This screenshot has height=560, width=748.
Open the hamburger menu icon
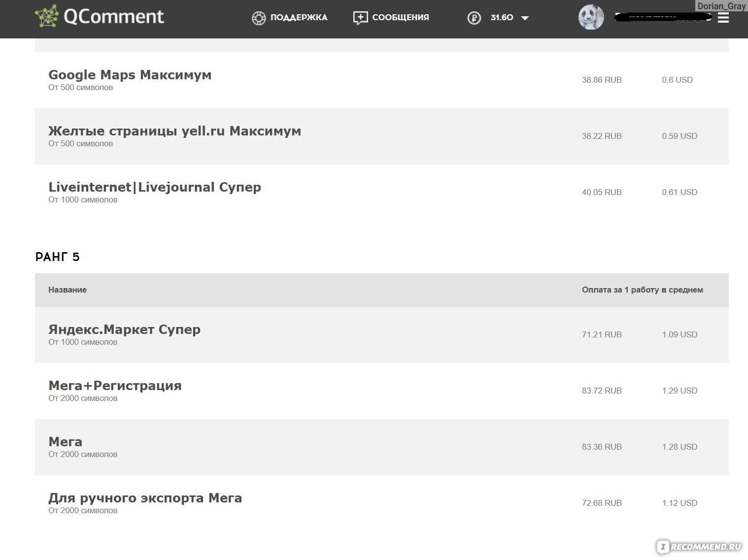tap(723, 17)
